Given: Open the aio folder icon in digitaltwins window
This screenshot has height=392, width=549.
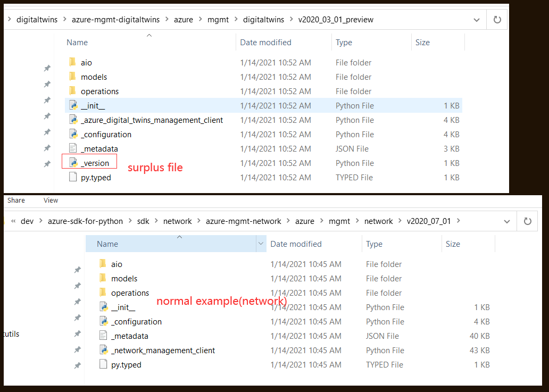Looking at the screenshot, I should 72,62.
